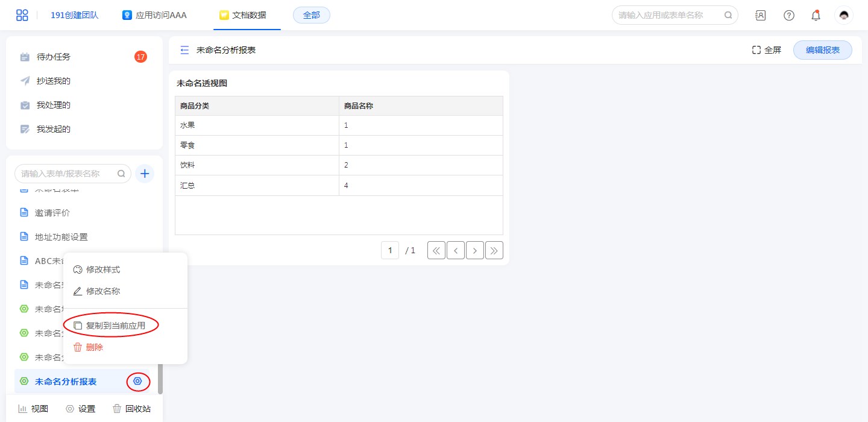
Task: Enter fullscreen with 全屏 button
Action: click(767, 50)
